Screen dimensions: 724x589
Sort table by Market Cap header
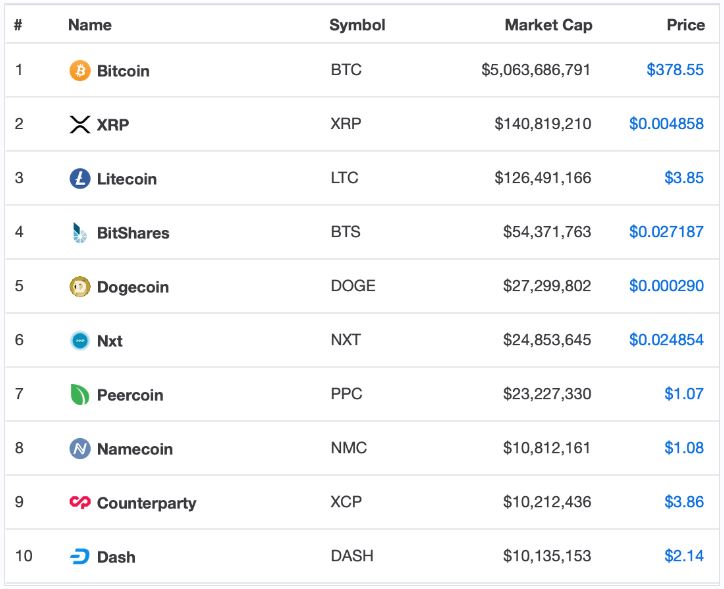pyautogui.click(x=548, y=25)
